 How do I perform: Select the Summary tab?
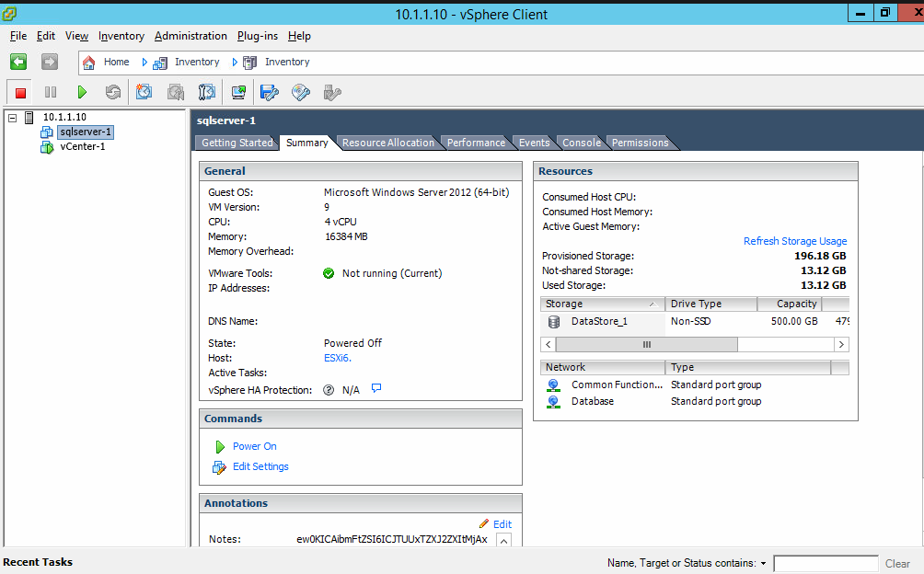coord(307,143)
